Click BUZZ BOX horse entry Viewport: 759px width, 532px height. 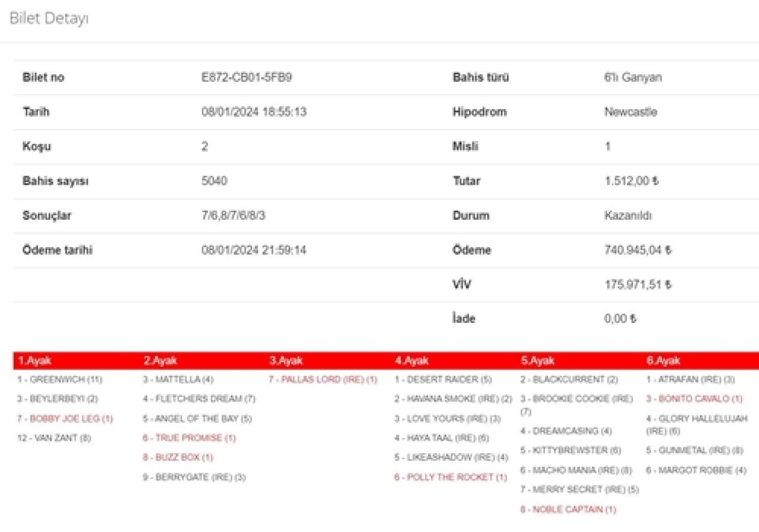[x=178, y=458]
